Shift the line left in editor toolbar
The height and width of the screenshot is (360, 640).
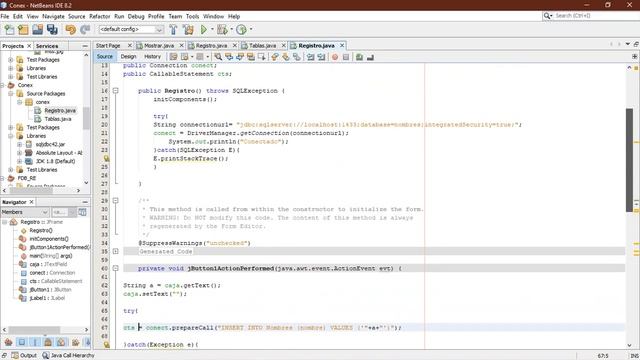[x=311, y=57]
